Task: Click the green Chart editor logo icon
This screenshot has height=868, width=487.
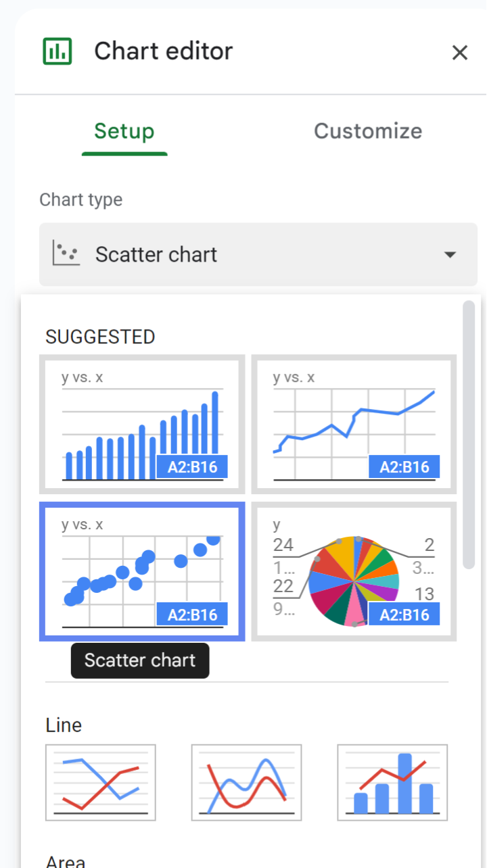Action: click(57, 51)
